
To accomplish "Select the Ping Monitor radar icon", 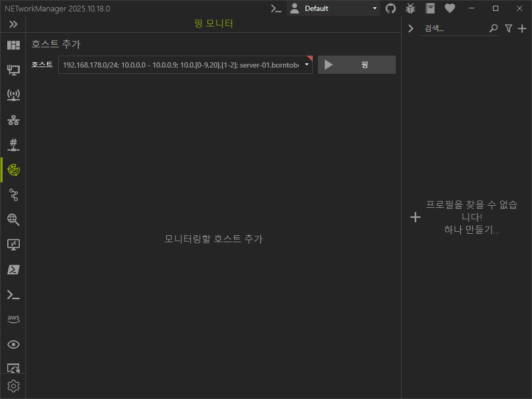I will pyautogui.click(x=13, y=170).
